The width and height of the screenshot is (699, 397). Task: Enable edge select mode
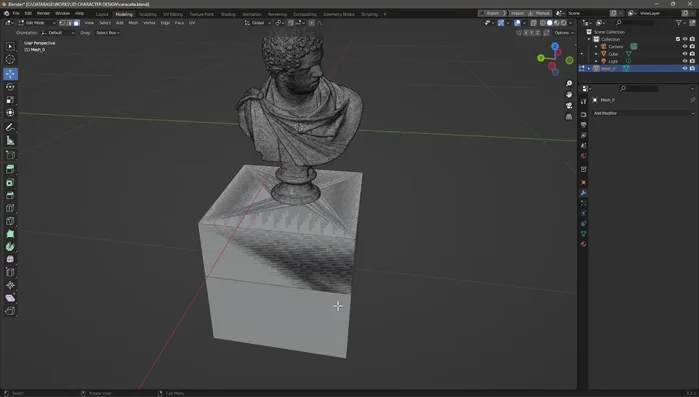pos(70,23)
